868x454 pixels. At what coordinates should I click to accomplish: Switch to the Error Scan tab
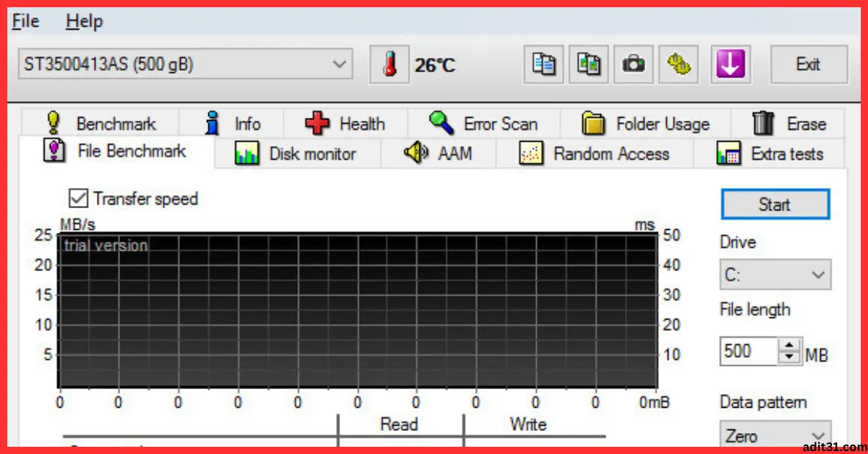(x=483, y=124)
